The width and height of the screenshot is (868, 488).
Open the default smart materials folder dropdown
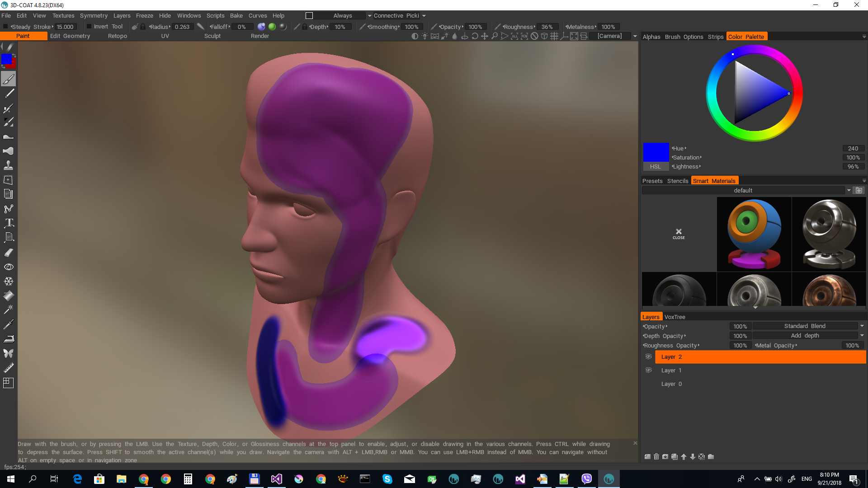pos(849,191)
